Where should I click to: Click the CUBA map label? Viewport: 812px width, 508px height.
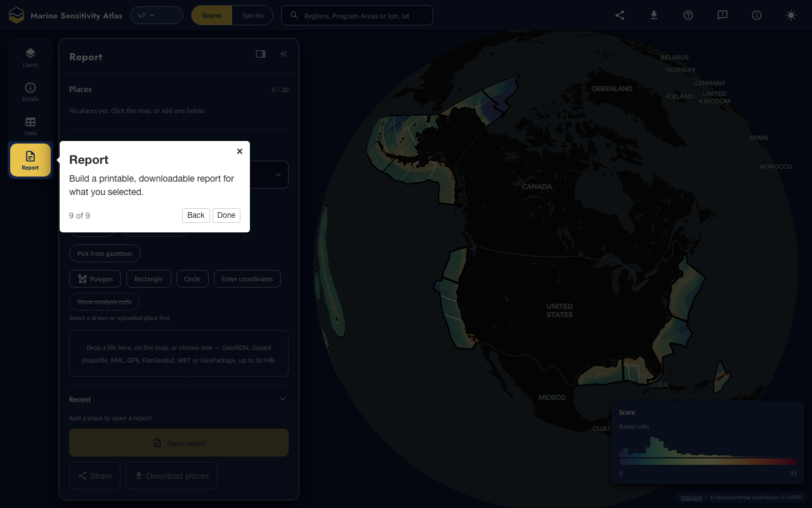[658, 385]
